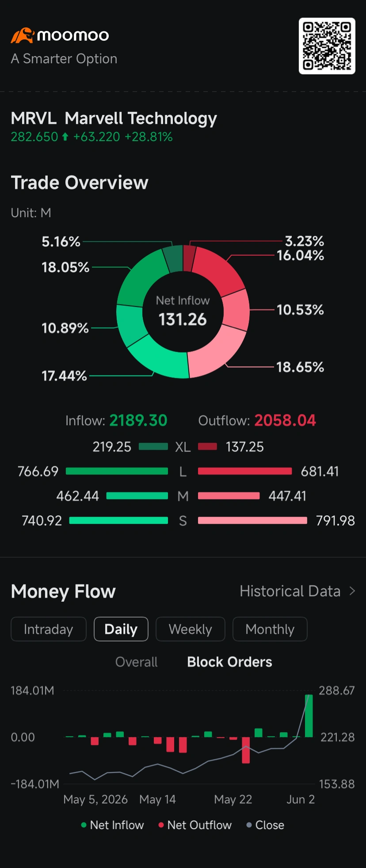Switch to the Weekly tab

click(x=191, y=629)
